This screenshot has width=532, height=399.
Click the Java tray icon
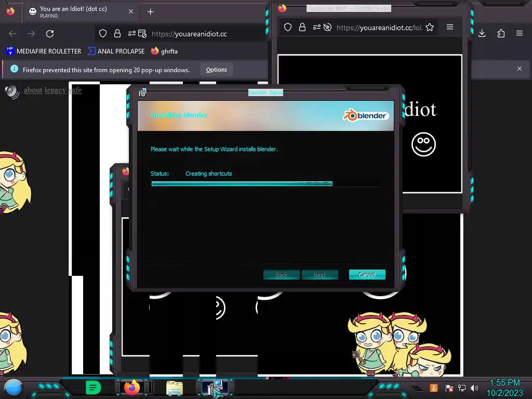point(434,388)
